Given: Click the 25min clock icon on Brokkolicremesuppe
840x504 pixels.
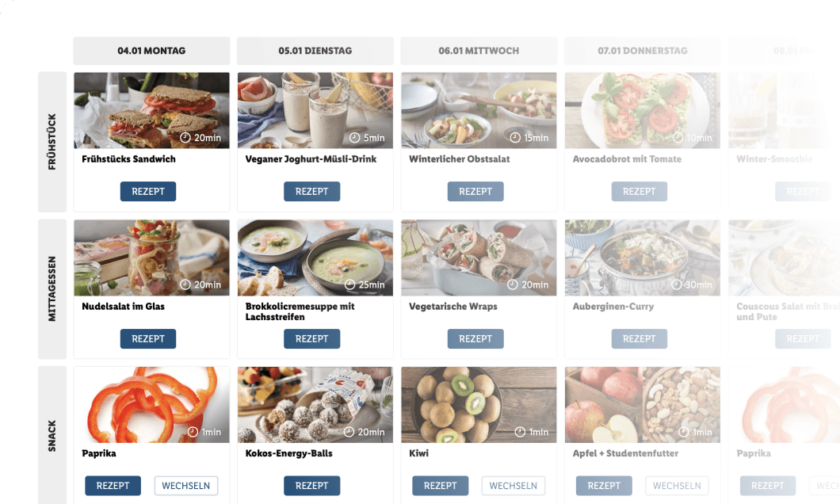Looking at the screenshot, I should [x=349, y=284].
